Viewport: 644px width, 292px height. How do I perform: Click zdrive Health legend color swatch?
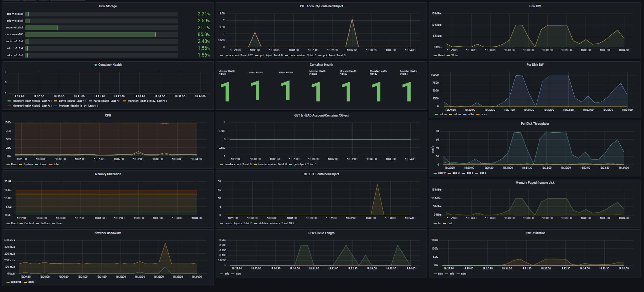click(x=56, y=101)
